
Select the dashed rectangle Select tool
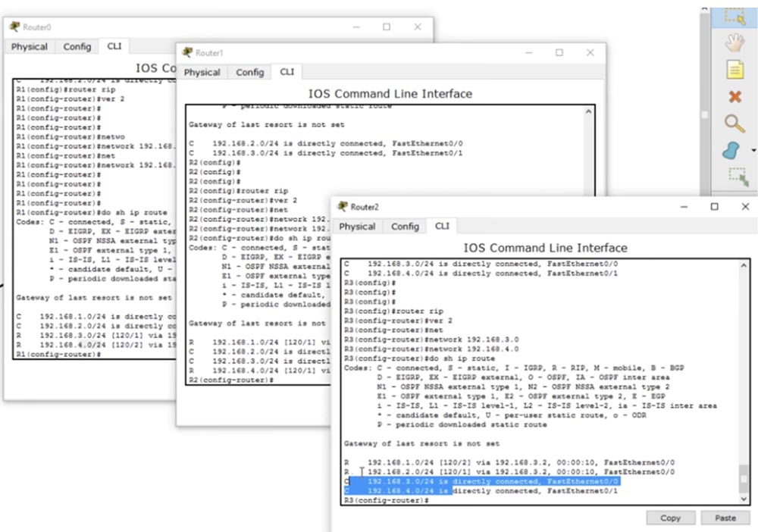(x=735, y=16)
